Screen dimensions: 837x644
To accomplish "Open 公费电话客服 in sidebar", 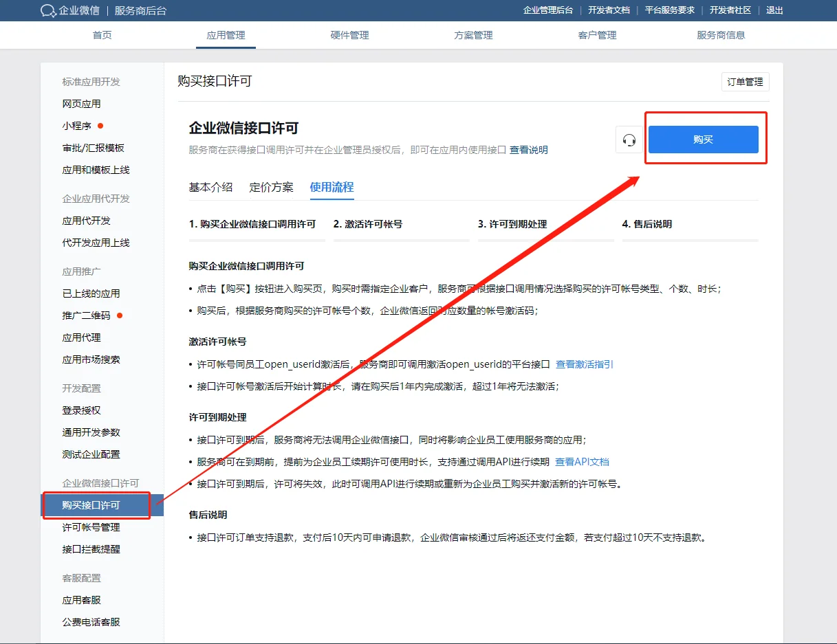I will [x=91, y=622].
